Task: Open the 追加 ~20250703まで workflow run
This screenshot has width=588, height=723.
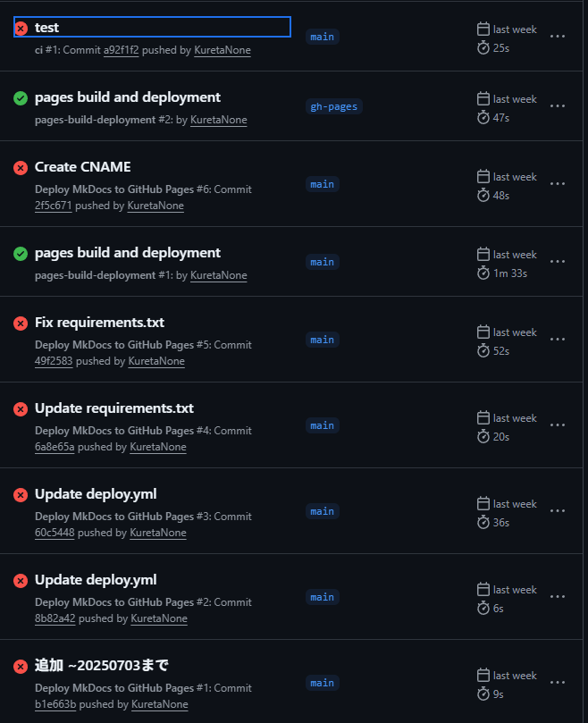Action: [x=101, y=665]
